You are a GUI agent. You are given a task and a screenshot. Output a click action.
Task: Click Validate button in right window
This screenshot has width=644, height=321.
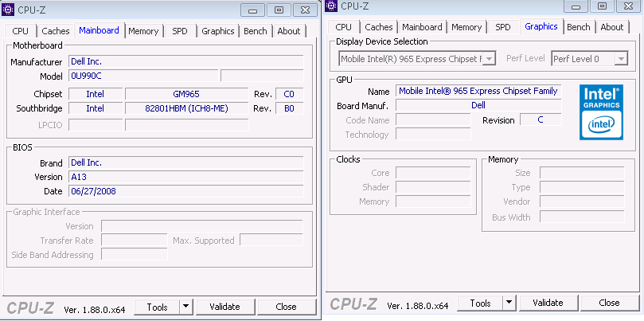pos(548,303)
